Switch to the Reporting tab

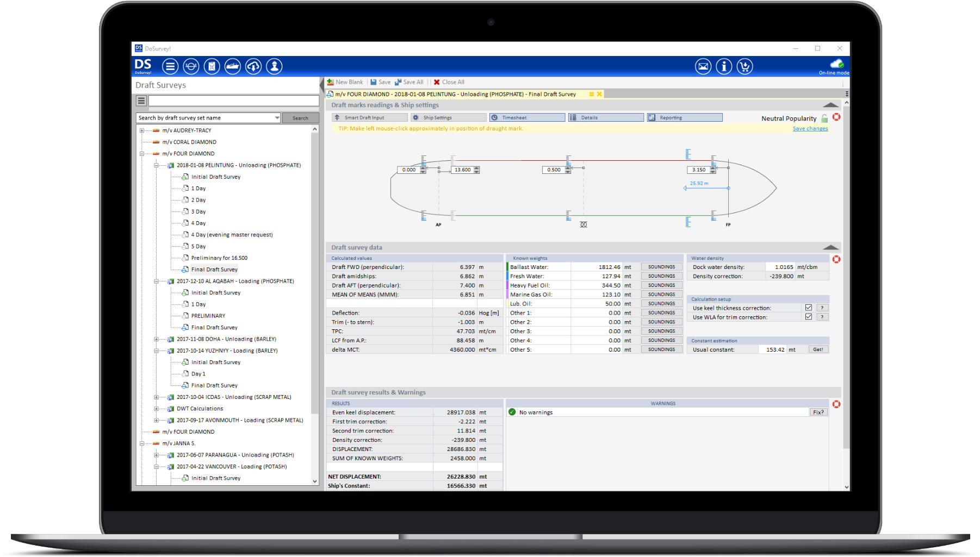tap(685, 117)
